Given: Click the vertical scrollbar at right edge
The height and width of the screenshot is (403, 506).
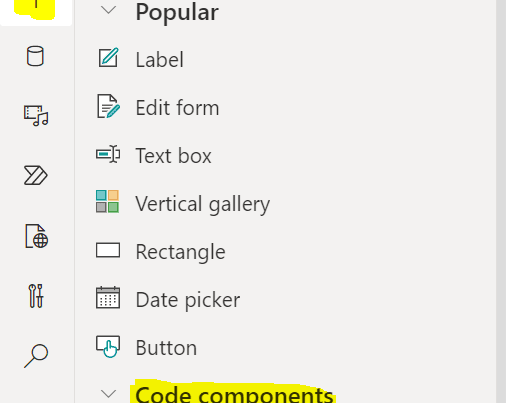Looking at the screenshot, I should click(x=501, y=201).
